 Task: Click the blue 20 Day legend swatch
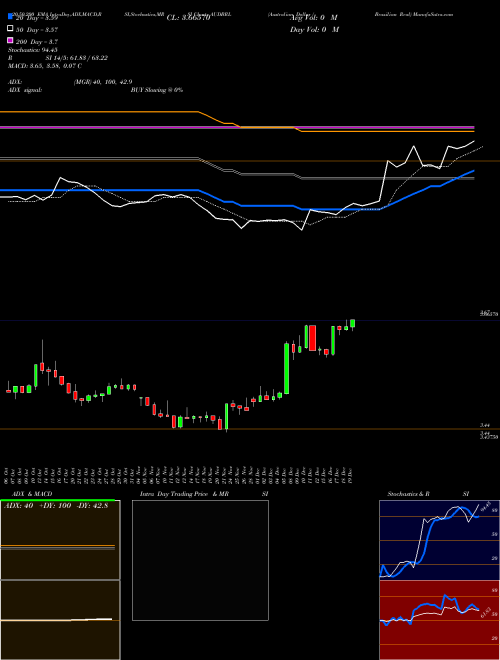(10, 17)
